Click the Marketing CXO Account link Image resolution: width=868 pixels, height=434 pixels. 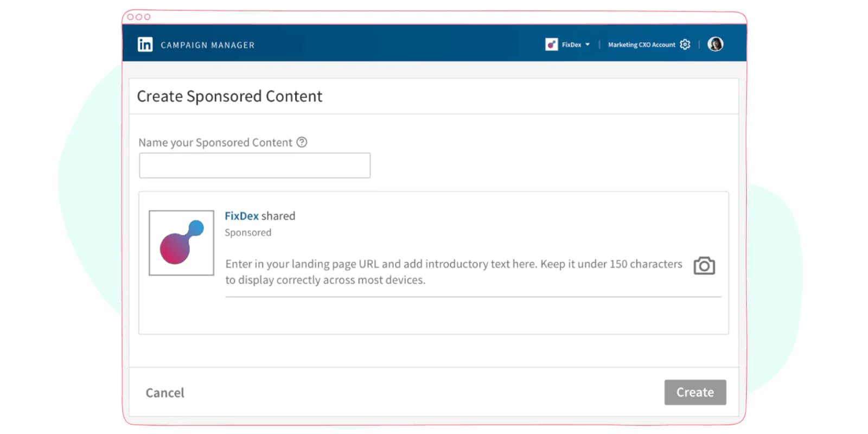(x=641, y=44)
